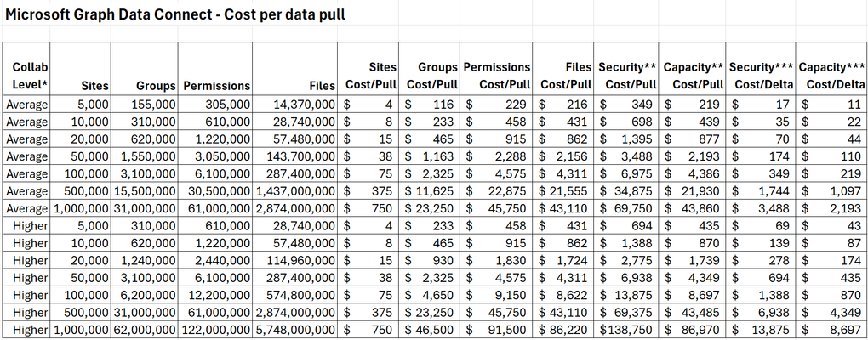Click the Permissions cost cell showing 22,875
Screen dimensions: 868x340
(496, 191)
